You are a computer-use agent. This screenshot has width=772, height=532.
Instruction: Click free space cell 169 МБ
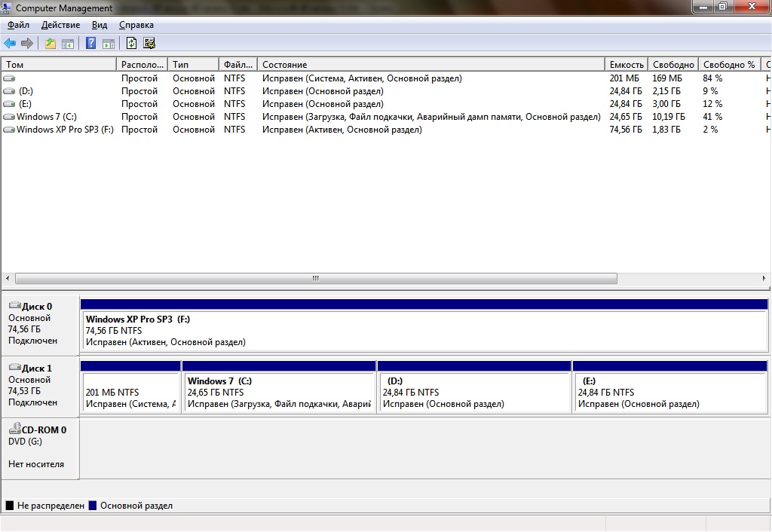coord(667,78)
